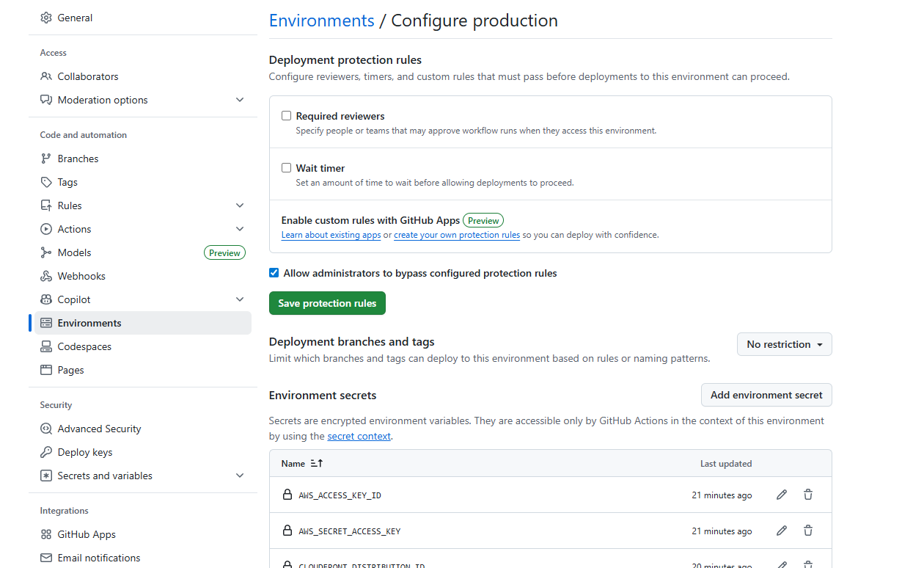Edit the AWS_SECRET_ACCESS_KEY secret via pencil icon
Image resolution: width=924 pixels, height=568 pixels.
tap(782, 531)
